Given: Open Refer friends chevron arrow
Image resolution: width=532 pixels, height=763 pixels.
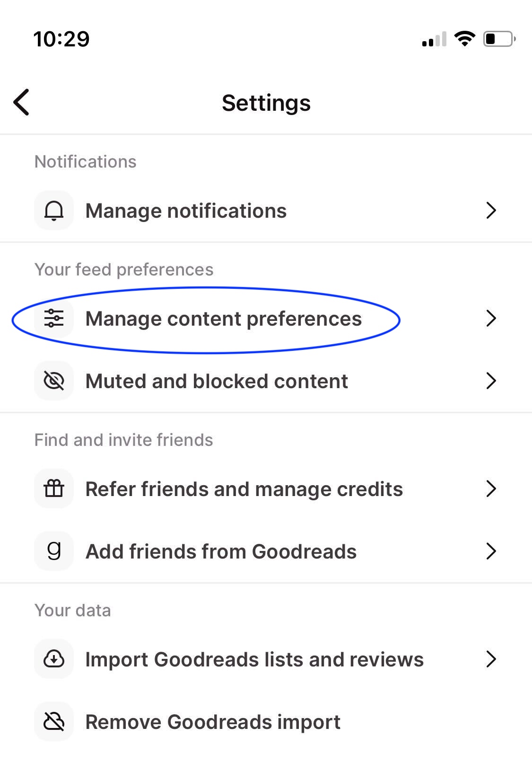Looking at the screenshot, I should (491, 489).
